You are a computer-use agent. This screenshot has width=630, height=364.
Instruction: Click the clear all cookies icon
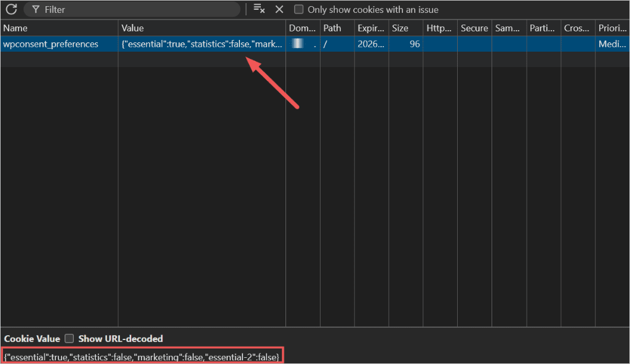point(259,9)
